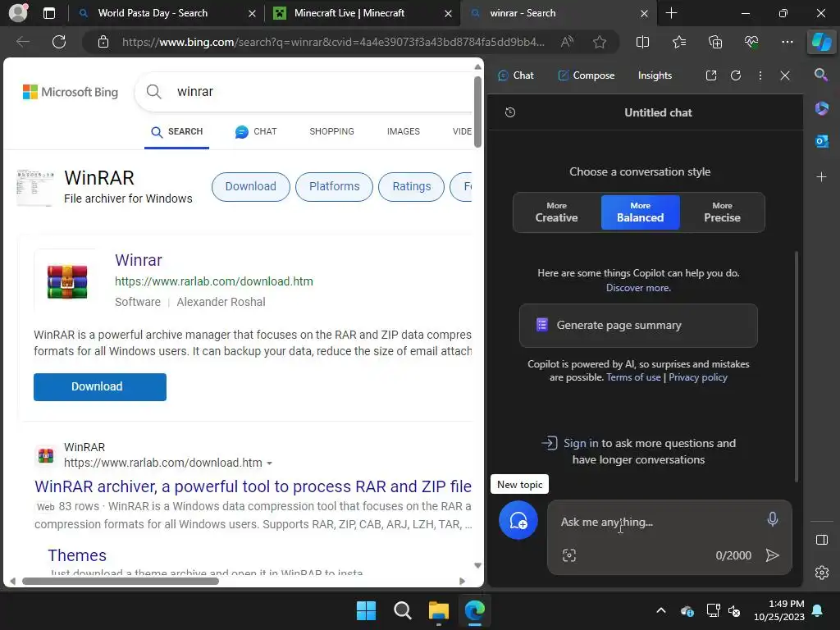Viewport: 840px width, 630px height.
Task: Open the Favorites list icon
Action: point(678,42)
